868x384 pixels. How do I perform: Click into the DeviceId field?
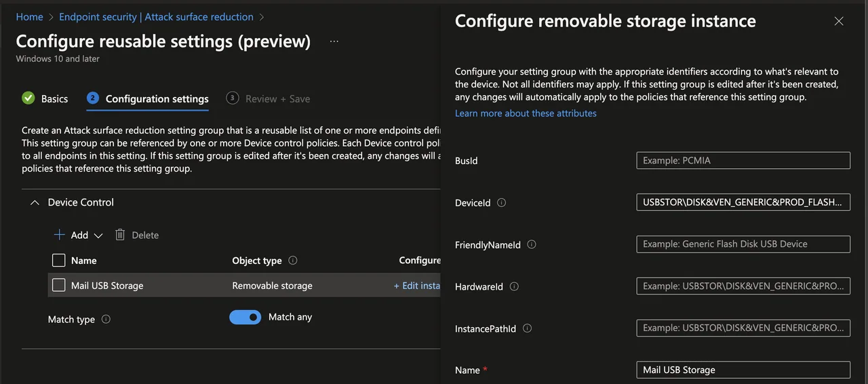point(743,202)
